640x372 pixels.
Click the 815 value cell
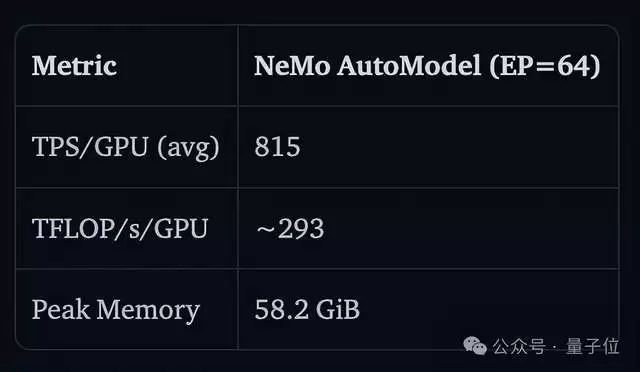278,147
